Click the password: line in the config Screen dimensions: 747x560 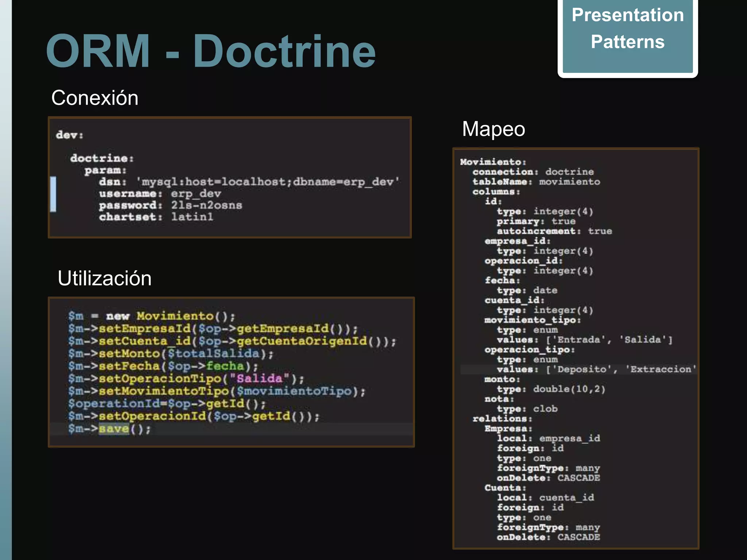tap(170, 205)
